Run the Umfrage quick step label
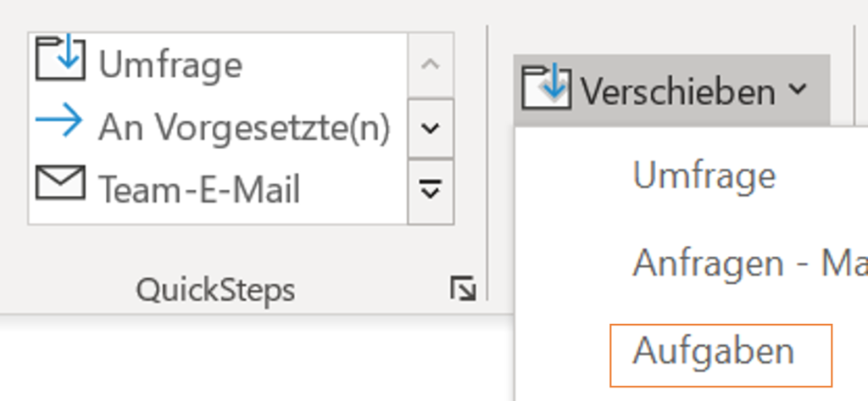The height and width of the screenshot is (401, 868). point(170,64)
